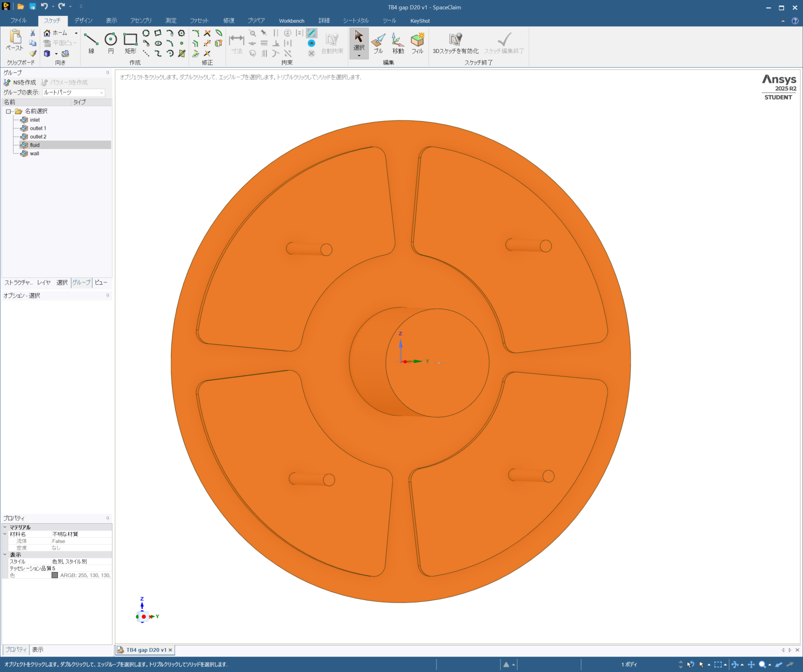The height and width of the screenshot is (672, 803).
Task: Click 3Dスケッチを有効化 button
Action: [x=455, y=43]
